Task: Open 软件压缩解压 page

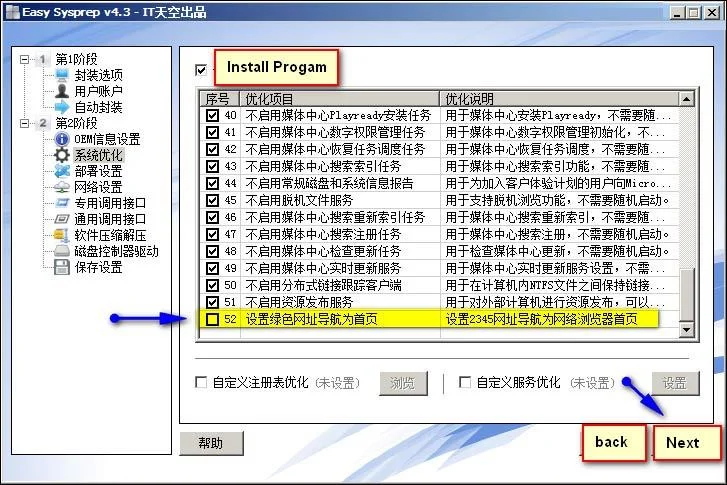Action: pos(110,235)
